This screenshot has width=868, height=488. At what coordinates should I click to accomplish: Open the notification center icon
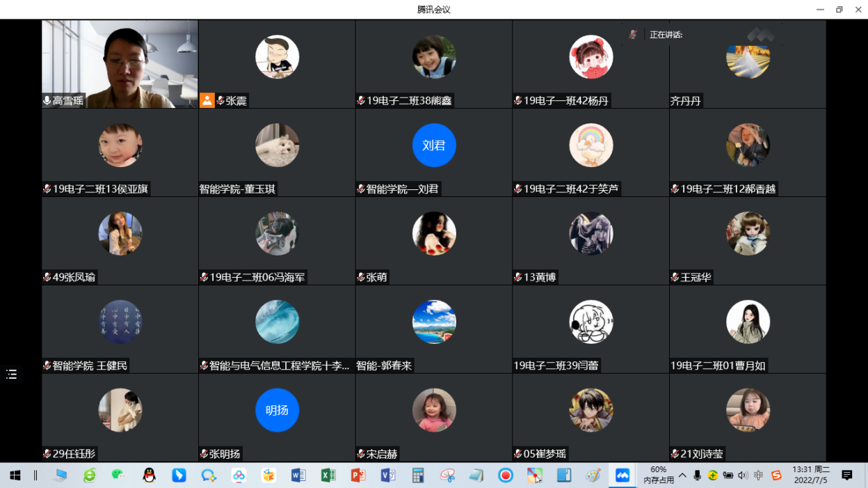pyautogui.click(x=846, y=475)
